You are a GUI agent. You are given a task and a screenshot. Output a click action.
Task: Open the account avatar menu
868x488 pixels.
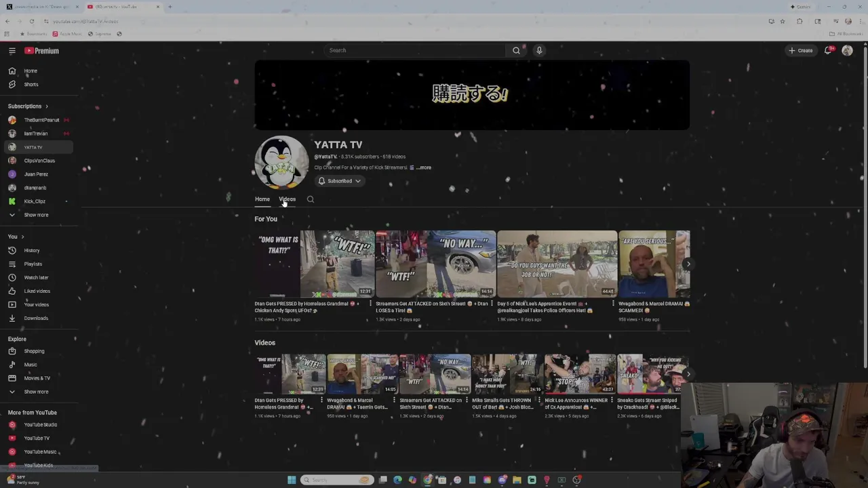click(x=847, y=50)
